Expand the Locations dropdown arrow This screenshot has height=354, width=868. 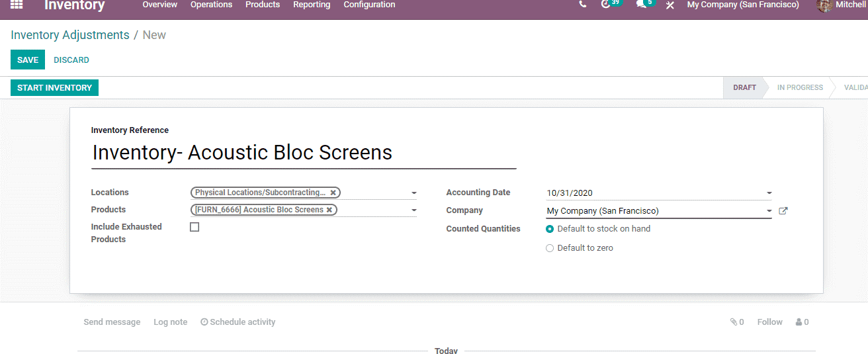[x=413, y=193]
